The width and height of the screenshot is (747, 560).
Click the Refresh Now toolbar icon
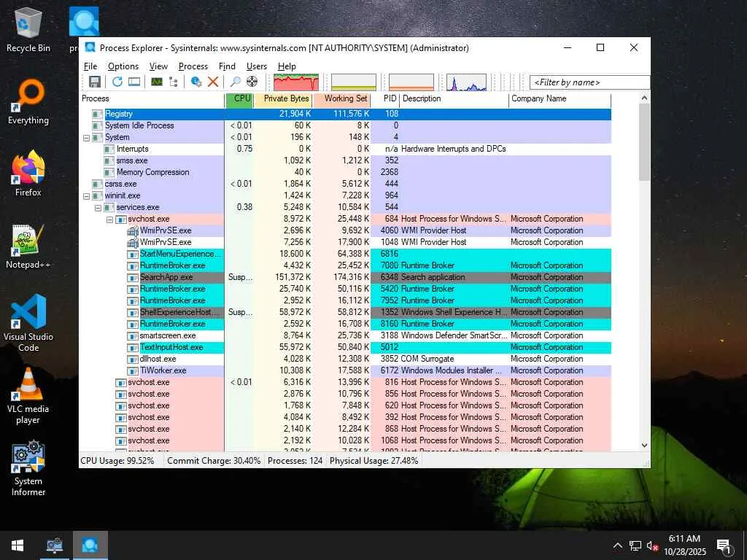point(117,82)
